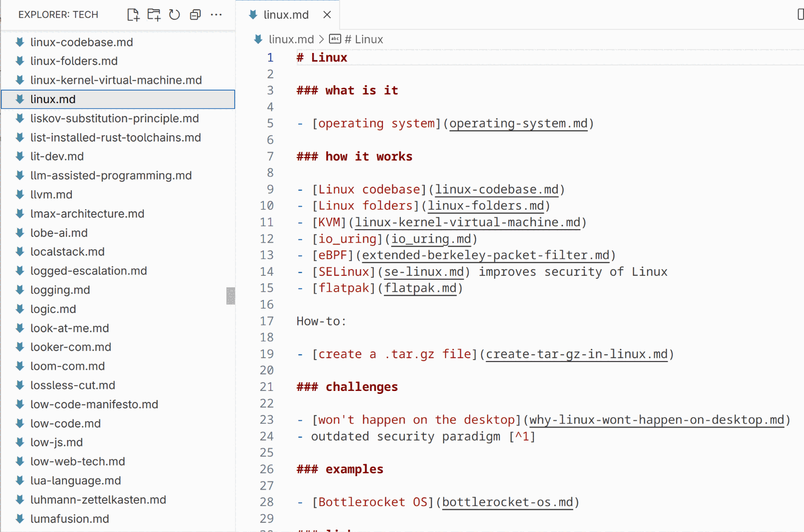The width and height of the screenshot is (804, 532).
Task: Close the linux.md tab
Action: [x=327, y=14]
